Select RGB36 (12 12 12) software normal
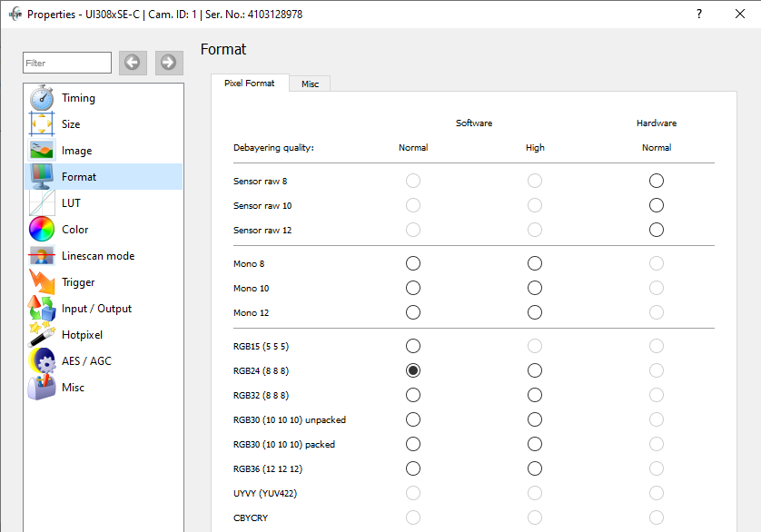This screenshot has width=761, height=532. pos(413,468)
